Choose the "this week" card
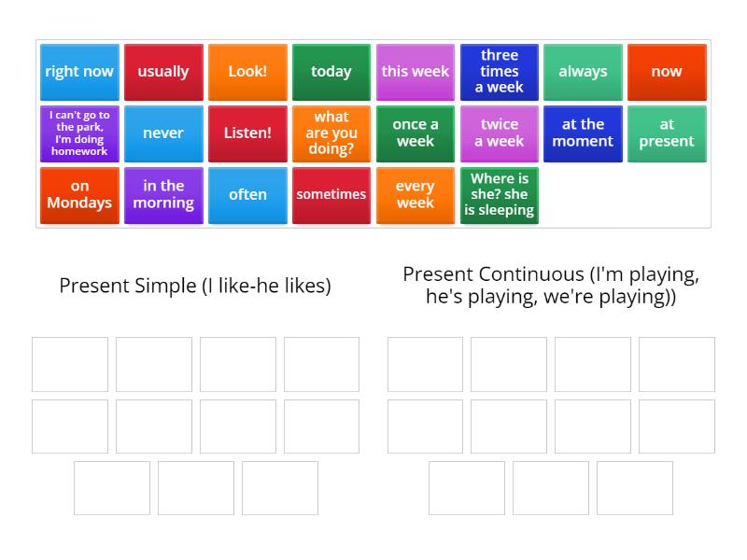Viewport: 747px width, 560px height. [416, 72]
